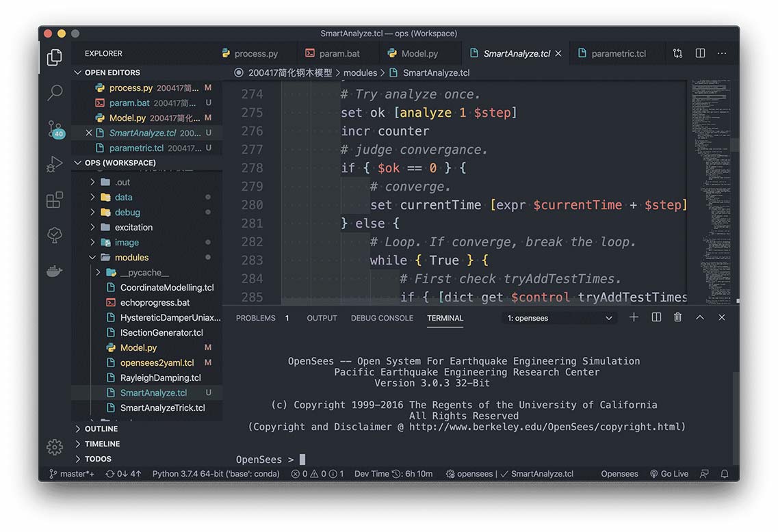Expand the debug folder
This screenshot has width=778, height=532.
pos(147,212)
